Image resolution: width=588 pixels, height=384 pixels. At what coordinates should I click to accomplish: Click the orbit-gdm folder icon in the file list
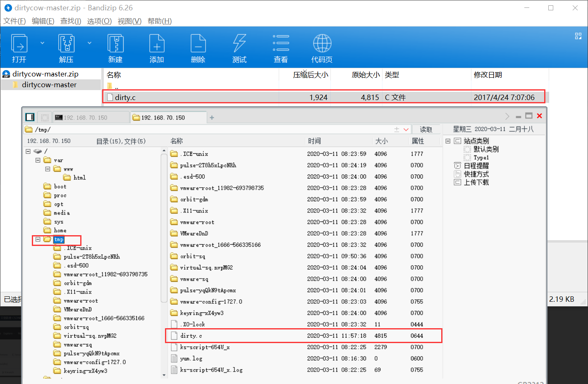coord(174,199)
